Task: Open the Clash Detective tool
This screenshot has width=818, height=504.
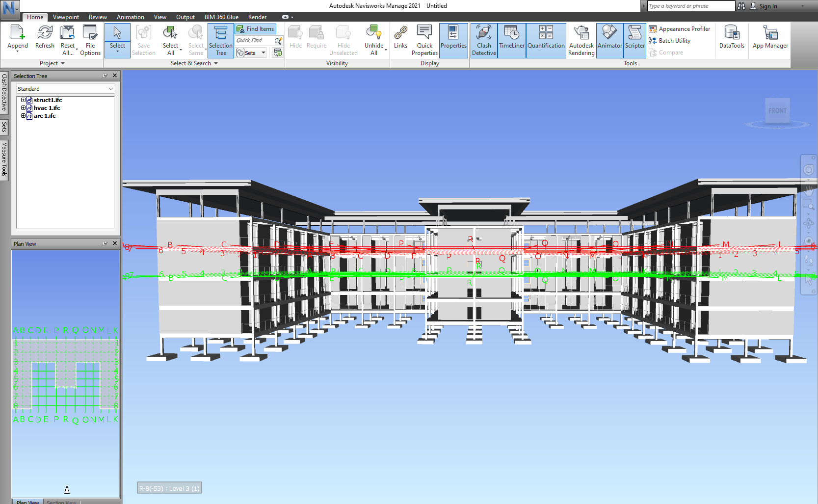Action: pyautogui.click(x=484, y=40)
